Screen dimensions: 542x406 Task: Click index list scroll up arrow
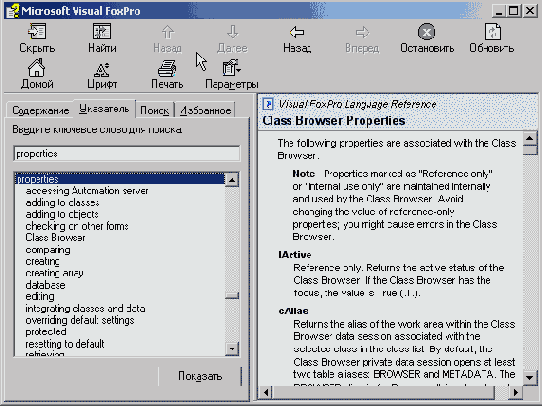[x=232, y=180]
